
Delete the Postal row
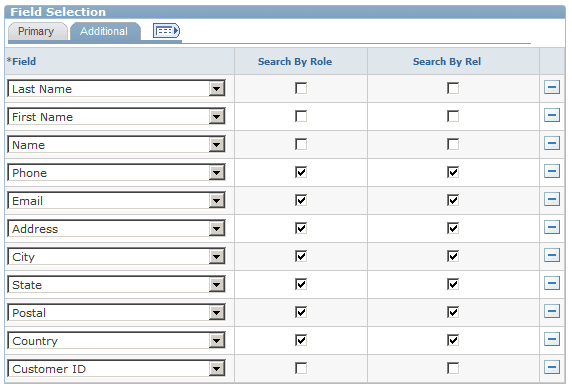(552, 311)
